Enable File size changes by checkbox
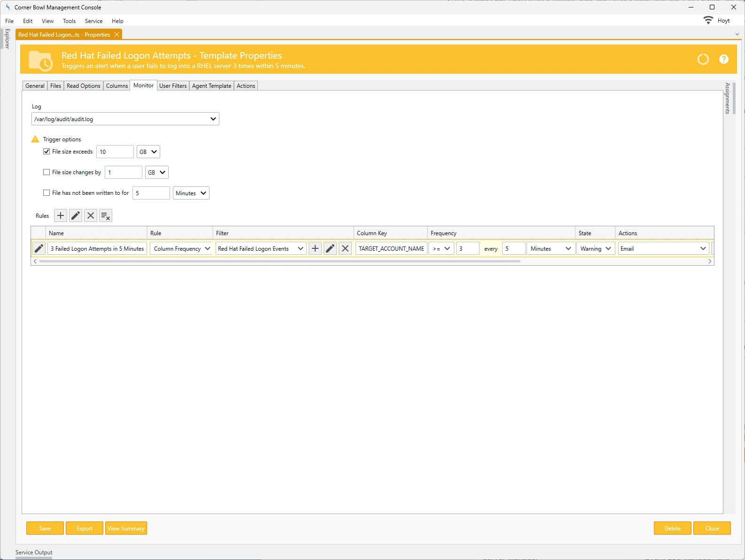 pyautogui.click(x=47, y=172)
